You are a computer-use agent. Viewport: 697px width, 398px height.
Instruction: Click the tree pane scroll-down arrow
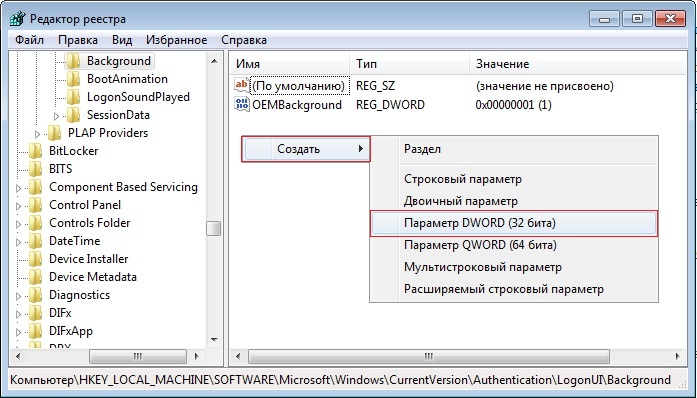point(214,340)
